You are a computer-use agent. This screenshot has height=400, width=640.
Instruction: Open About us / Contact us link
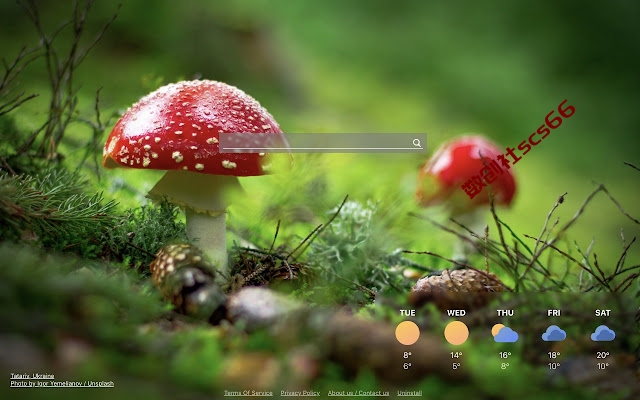click(358, 393)
